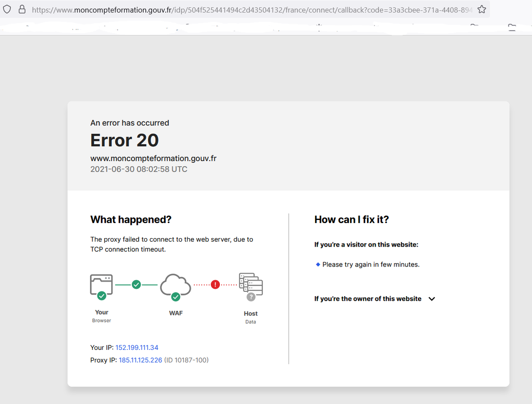Click the red exclamation error marker

tap(215, 285)
